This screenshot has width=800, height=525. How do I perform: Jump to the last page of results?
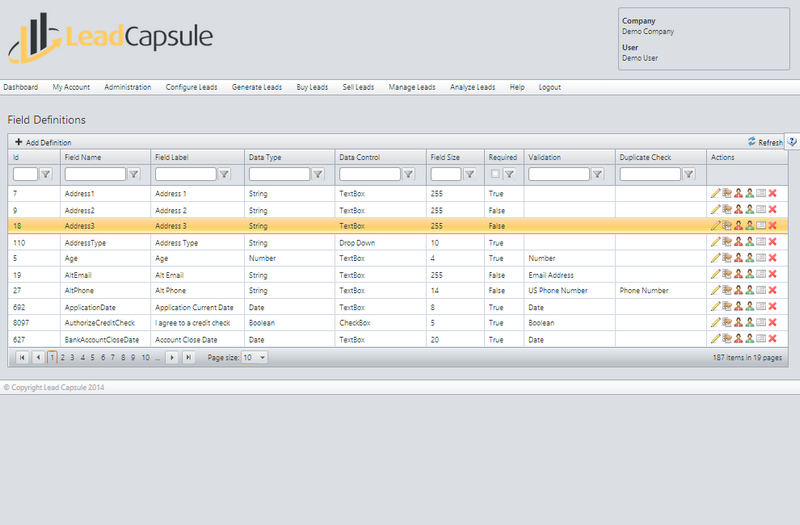click(188, 358)
